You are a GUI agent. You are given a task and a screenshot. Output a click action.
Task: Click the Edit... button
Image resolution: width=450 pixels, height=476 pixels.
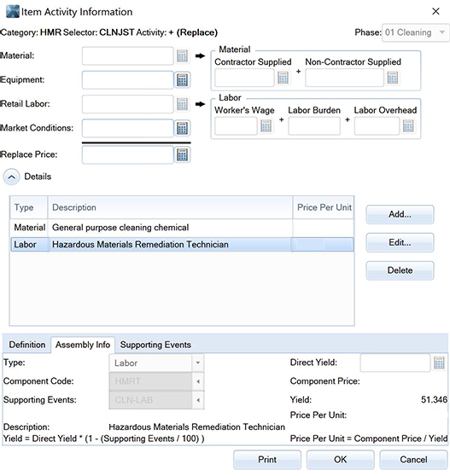[x=400, y=242]
